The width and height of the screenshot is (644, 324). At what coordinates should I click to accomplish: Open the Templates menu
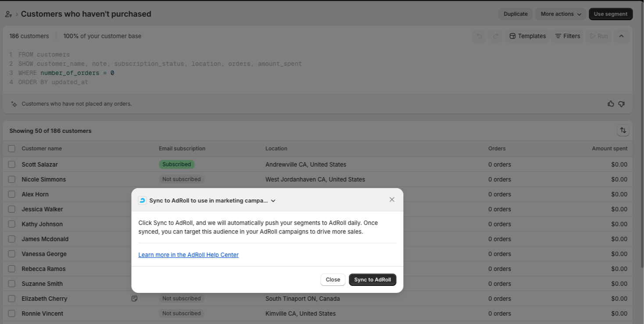click(x=527, y=36)
